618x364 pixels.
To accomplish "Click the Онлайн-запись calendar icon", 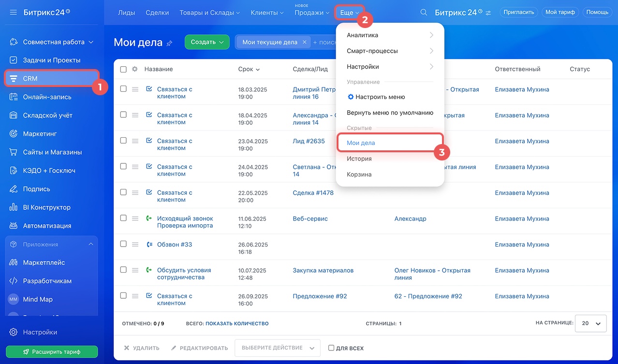I will (x=14, y=97).
